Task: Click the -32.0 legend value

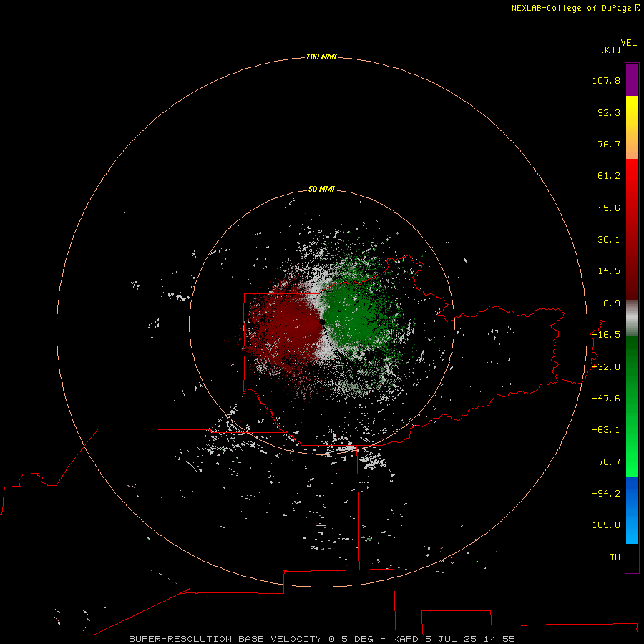Action: pos(606,367)
